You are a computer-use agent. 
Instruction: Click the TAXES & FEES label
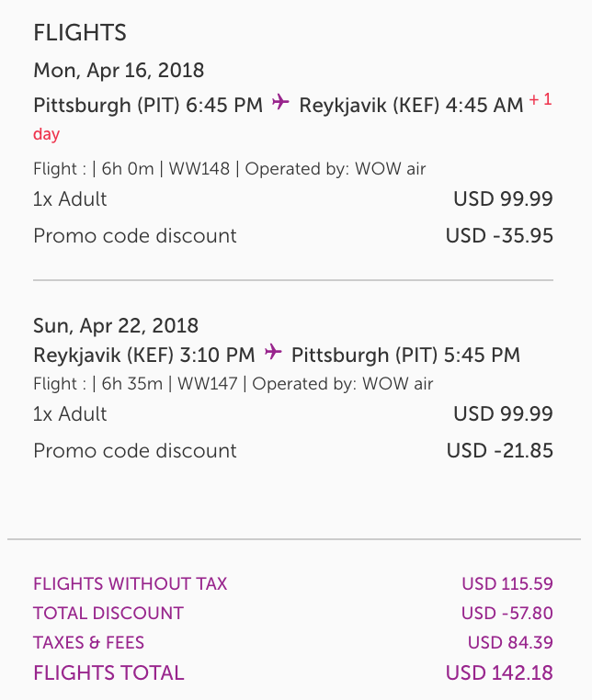coord(89,643)
